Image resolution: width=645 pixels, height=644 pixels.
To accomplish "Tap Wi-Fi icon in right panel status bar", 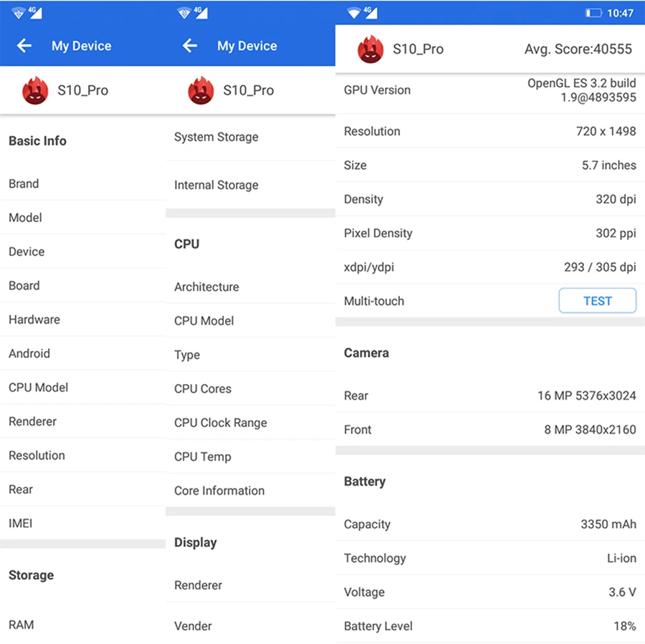I will (x=353, y=13).
